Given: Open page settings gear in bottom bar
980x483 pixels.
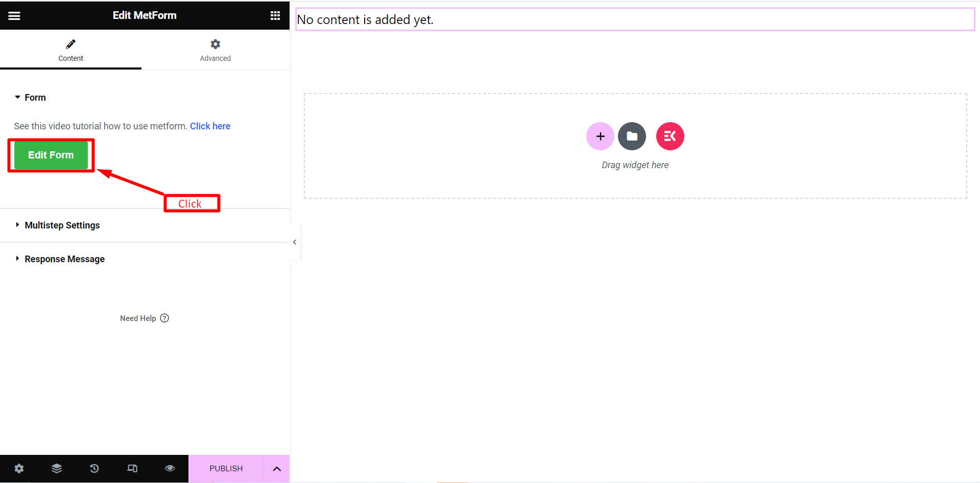Looking at the screenshot, I should point(19,469).
